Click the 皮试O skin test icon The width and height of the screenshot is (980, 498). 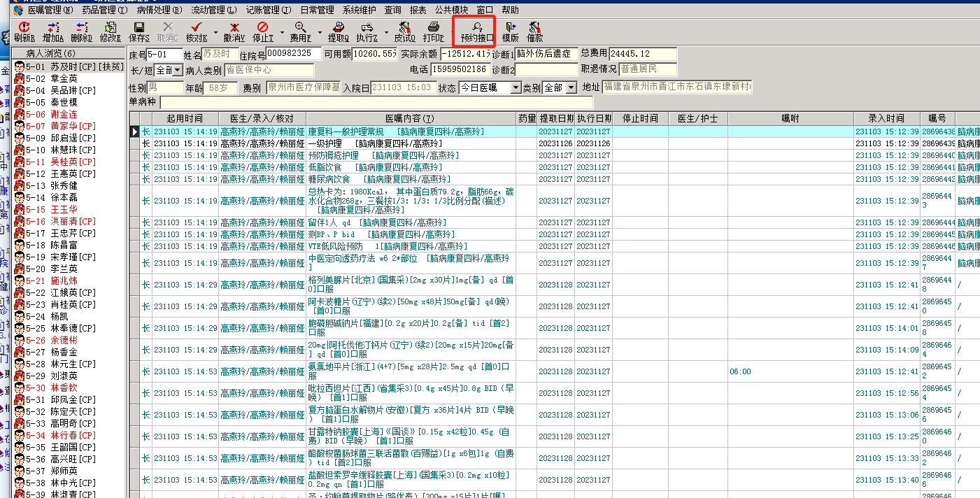404,31
